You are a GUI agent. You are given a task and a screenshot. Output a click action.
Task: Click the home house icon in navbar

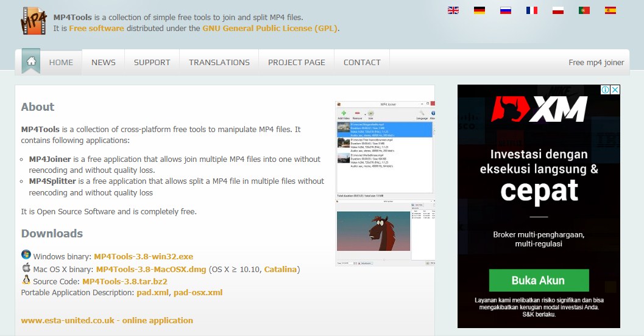click(x=31, y=61)
